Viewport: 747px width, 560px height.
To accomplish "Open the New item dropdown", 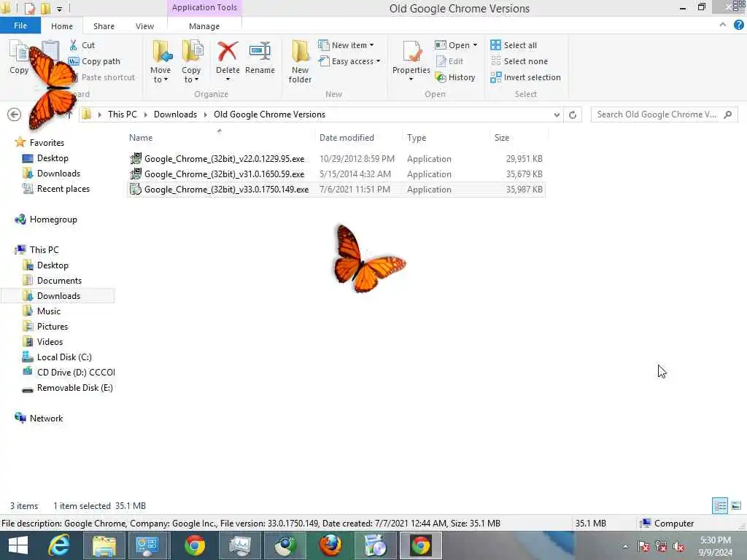I will coord(371,45).
